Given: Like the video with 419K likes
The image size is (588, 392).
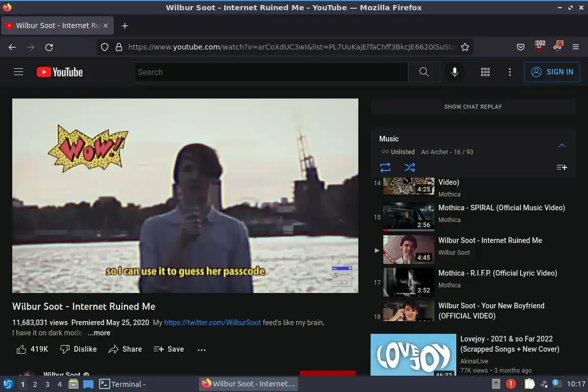Looking at the screenshot, I should (x=33, y=349).
